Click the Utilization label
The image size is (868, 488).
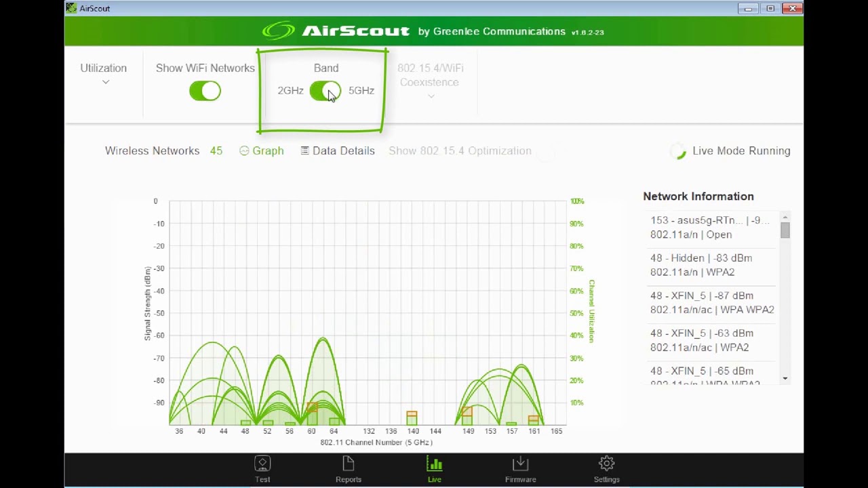(x=103, y=68)
